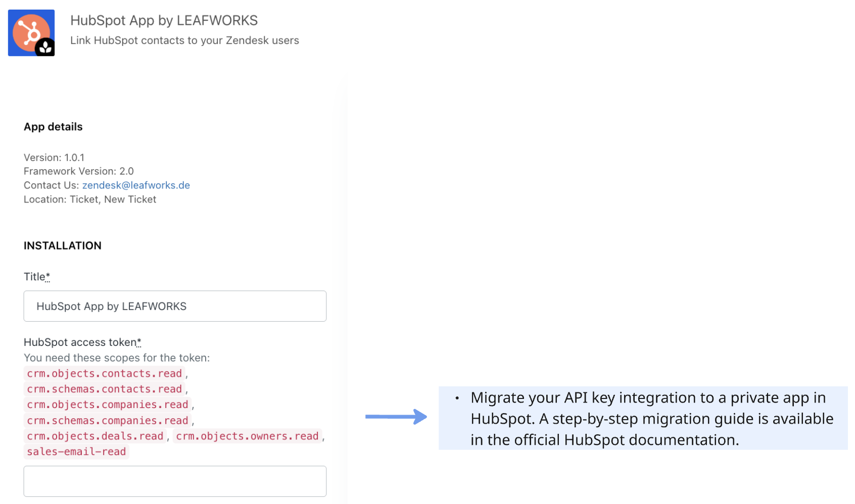Select the crm.objects.owners.read scope
This screenshot has height=504, width=855.
coord(247,436)
